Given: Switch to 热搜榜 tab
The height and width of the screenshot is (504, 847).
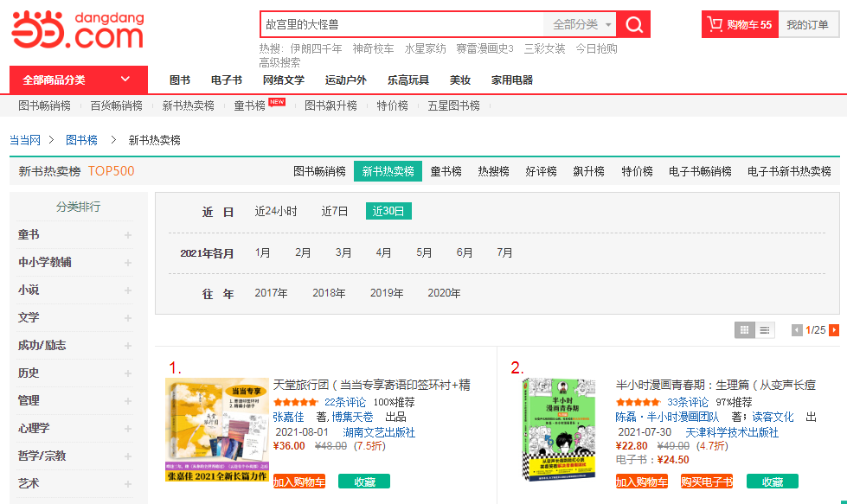Looking at the screenshot, I should pyautogui.click(x=493, y=171).
